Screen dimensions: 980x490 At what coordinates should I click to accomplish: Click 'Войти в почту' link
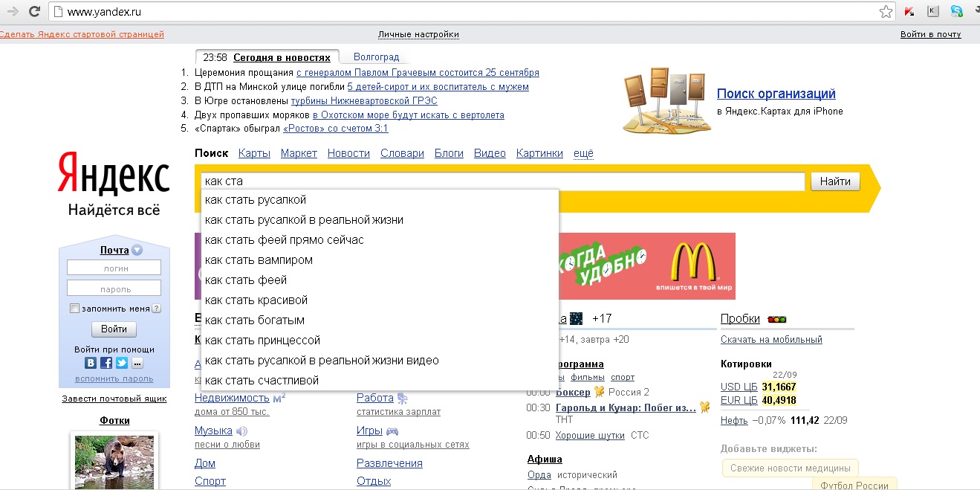(x=930, y=34)
